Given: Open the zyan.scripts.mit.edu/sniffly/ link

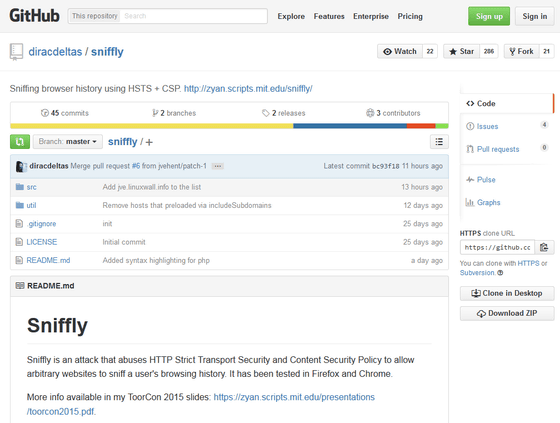Looking at the screenshot, I should click(248, 89).
